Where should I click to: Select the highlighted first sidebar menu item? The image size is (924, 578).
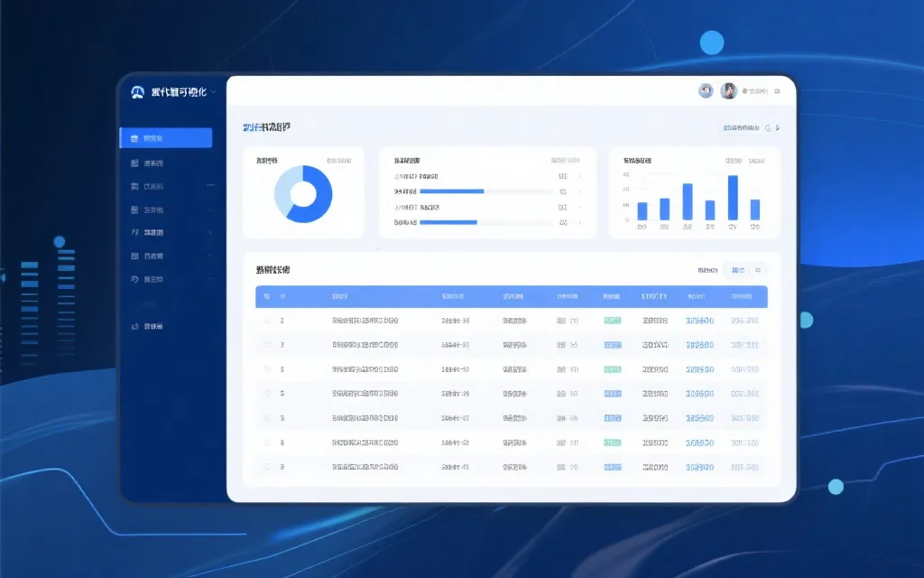[x=166, y=138]
